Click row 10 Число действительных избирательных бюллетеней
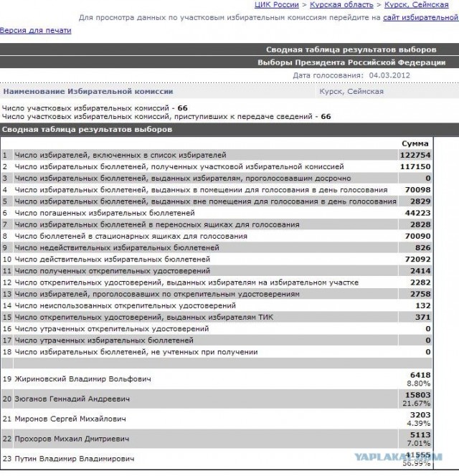This screenshot has width=459, height=476. [x=113, y=260]
